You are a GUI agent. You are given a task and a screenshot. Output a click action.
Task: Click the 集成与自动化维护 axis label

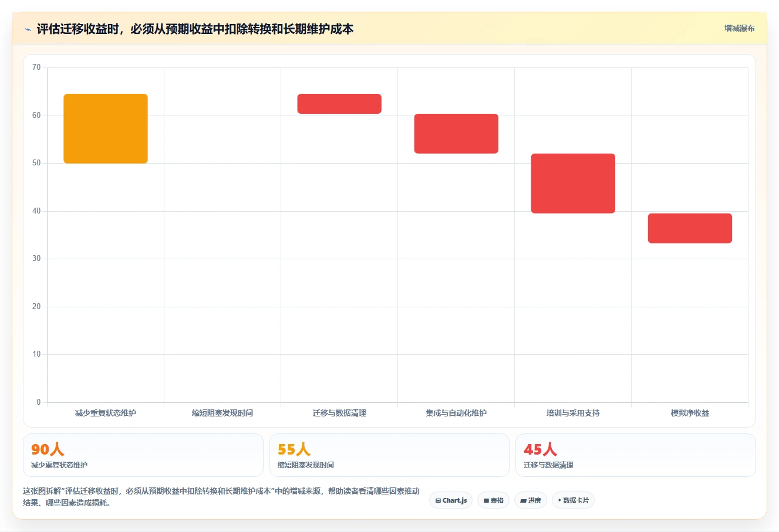456,413
